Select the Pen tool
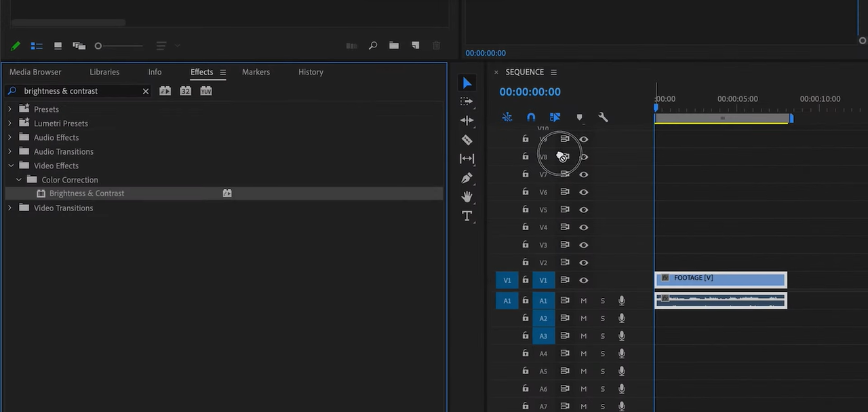This screenshot has height=412, width=868. [x=467, y=178]
